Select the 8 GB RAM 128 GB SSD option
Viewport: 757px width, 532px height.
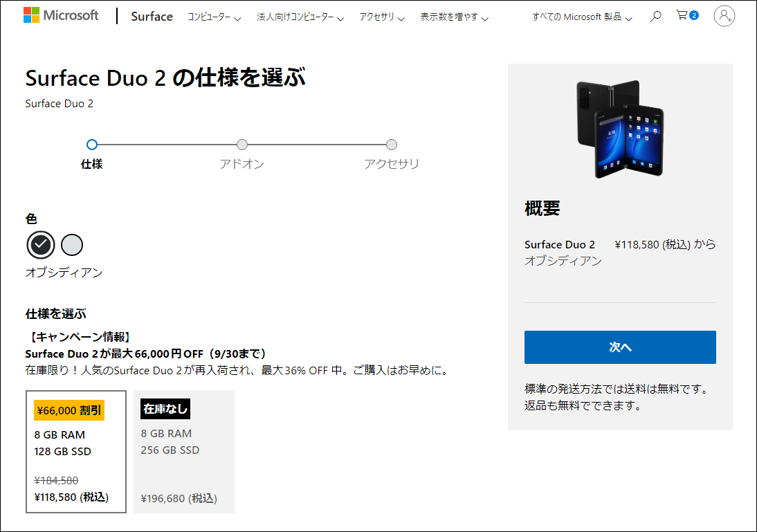[x=76, y=451]
